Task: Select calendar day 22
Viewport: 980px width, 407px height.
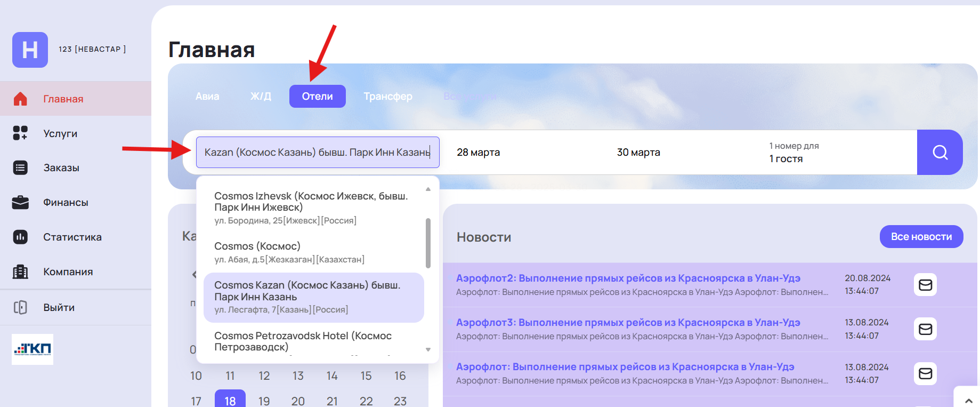Action: 366,400
